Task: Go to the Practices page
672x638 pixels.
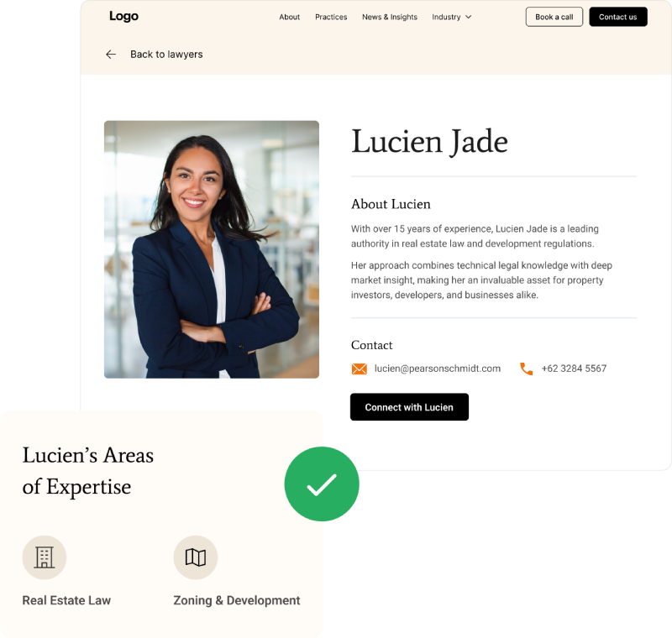Action: pos(331,17)
